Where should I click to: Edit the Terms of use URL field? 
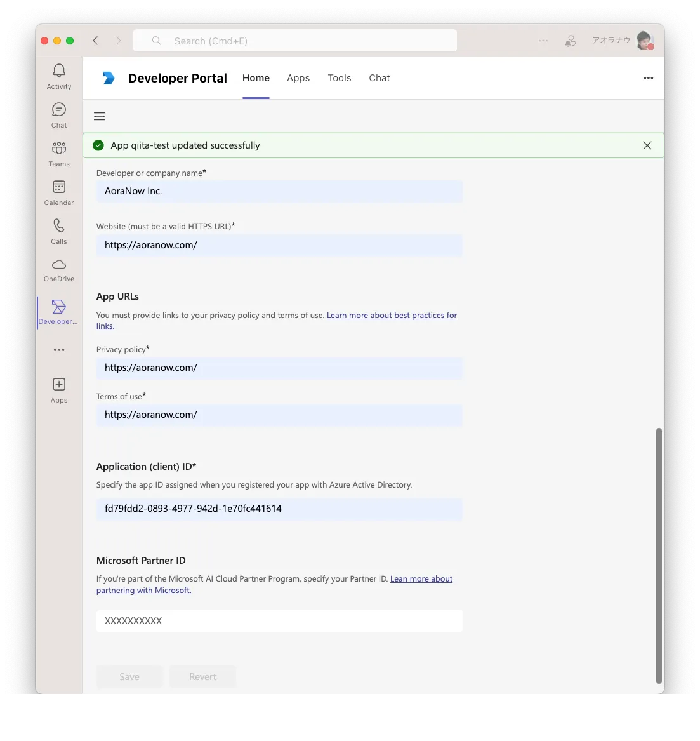[280, 415]
